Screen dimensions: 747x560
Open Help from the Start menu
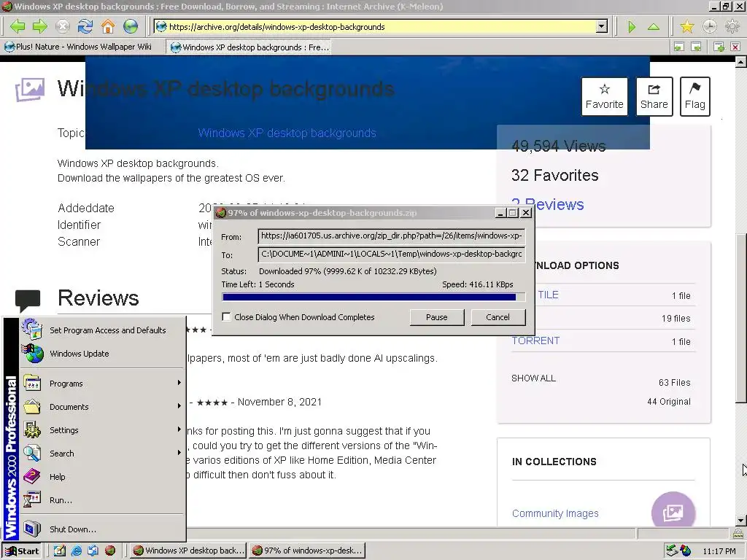102,477
